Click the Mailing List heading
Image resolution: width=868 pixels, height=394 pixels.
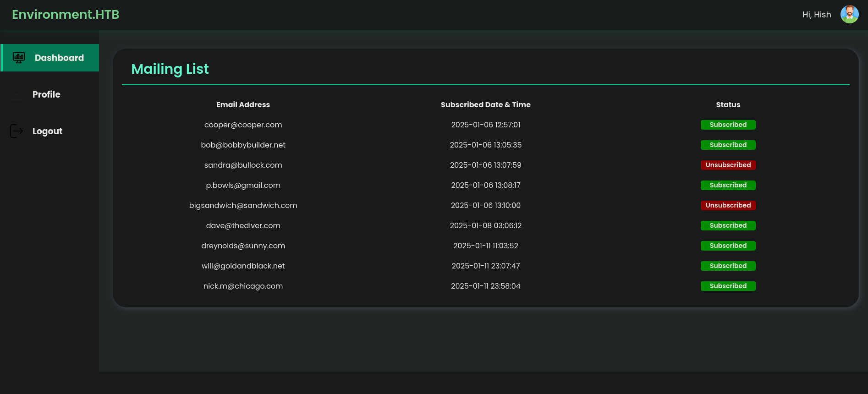pos(170,69)
